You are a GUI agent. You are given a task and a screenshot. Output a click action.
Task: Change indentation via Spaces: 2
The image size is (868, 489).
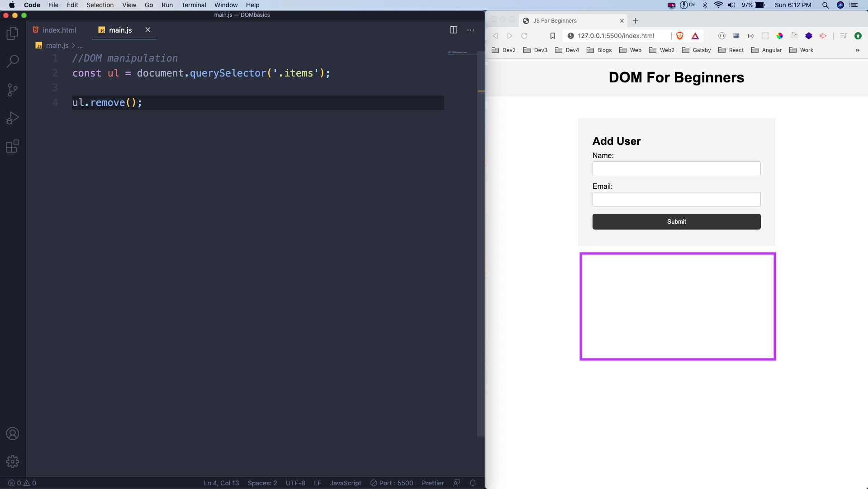pos(262,483)
